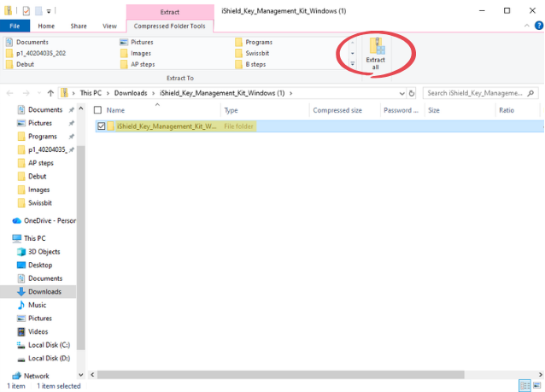Choose p1_40204035_202 folder in Extract To gallery
This screenshot has height=392, width=545.
click(41, 53)
